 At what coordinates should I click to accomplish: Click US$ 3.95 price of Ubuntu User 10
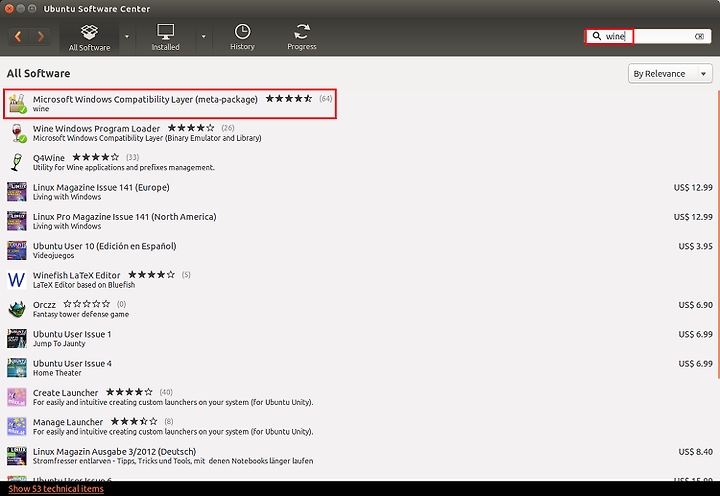(x=696, y=246)
